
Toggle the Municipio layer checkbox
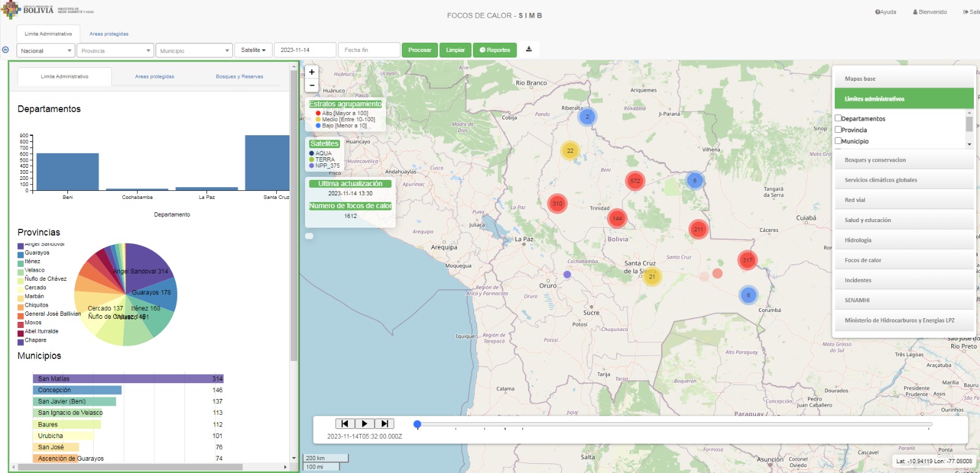(x=838, y=141)
